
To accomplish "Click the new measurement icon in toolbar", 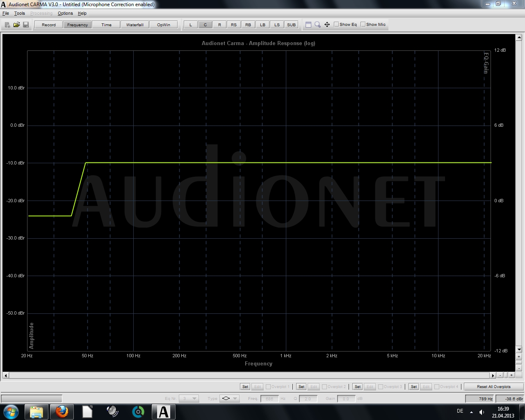I will click(x=7, y=25).
